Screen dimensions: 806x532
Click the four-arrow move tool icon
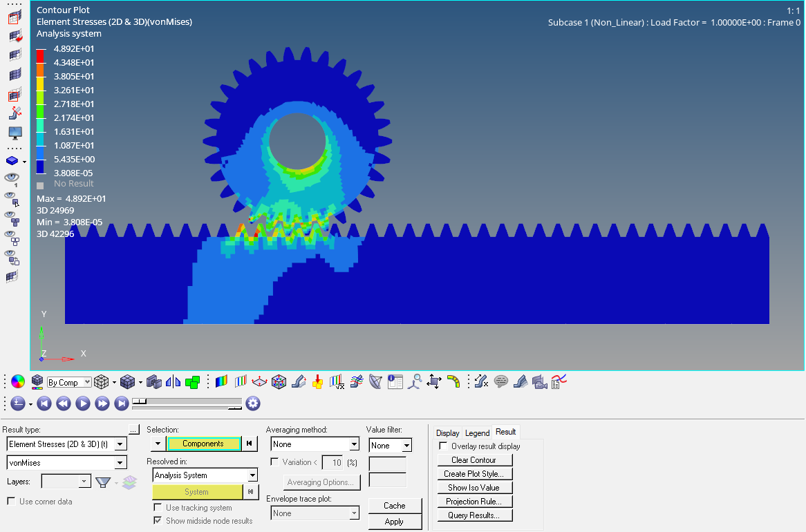pyautogui.click(x=434, y=381)
